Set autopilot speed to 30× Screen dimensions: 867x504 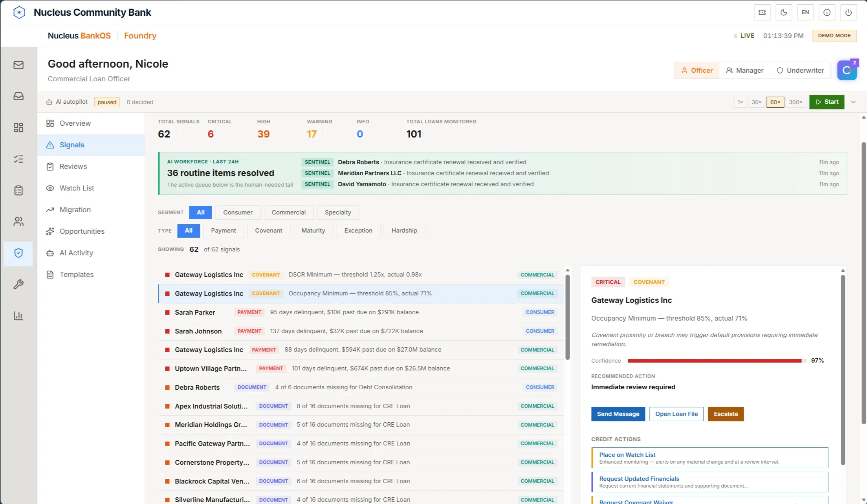(757, 102)
